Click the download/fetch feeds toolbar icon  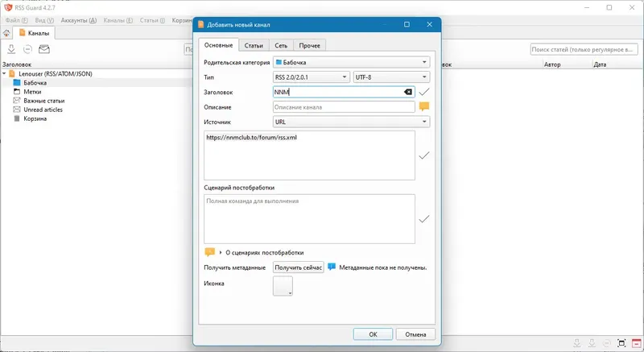(x=11, y=49)
